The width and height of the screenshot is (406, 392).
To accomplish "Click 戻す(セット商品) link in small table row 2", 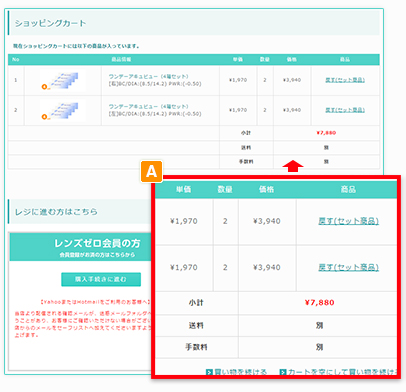I will pyautogui.click(x=345, y=110).
